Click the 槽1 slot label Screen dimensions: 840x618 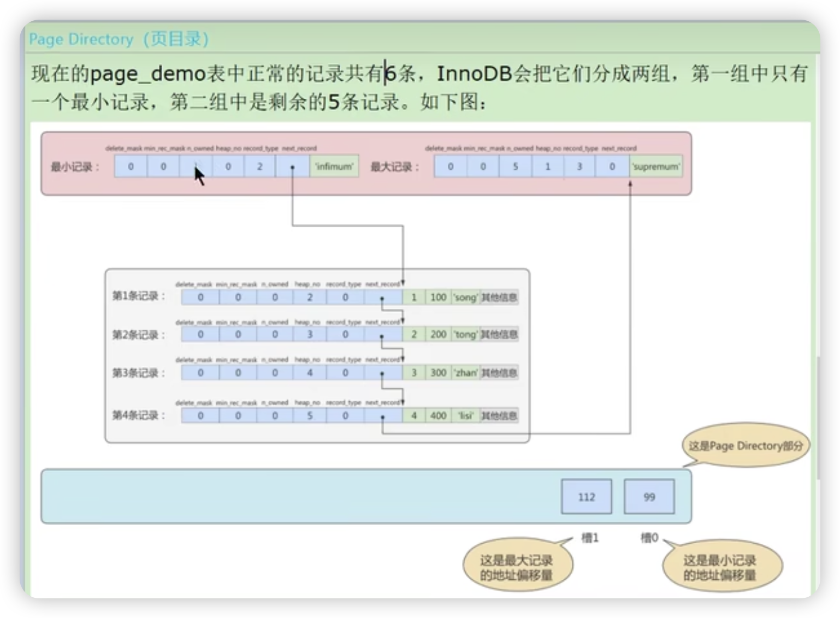590,538
